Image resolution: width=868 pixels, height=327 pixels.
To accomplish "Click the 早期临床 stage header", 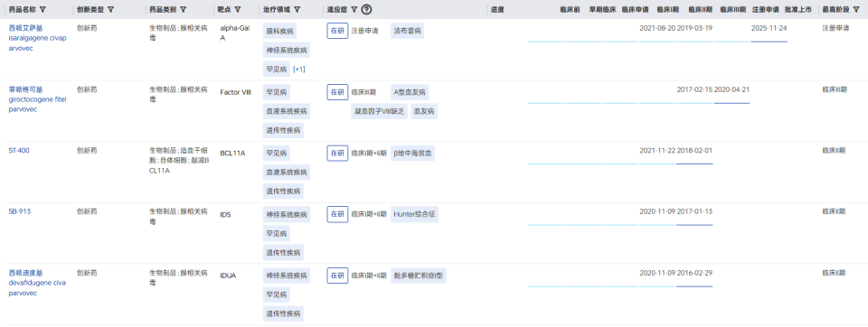I will tap(602, 9).
